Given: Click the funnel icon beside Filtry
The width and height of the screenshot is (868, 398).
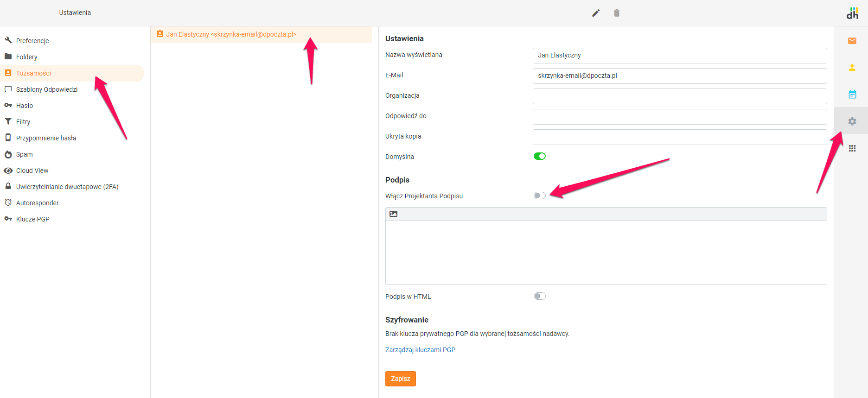Looking at the screenshot, I should [8, 121].
